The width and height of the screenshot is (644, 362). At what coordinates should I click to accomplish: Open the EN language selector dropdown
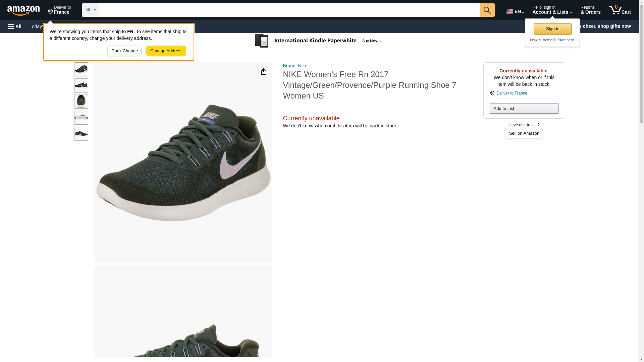[x=515, y=11]
